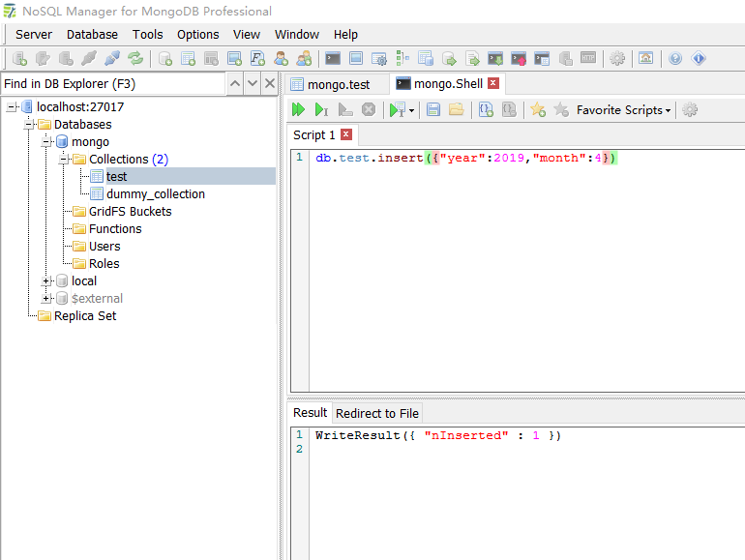745x560 pixels.
Task: Click the home window icon in main toolbar
Action: point(645,58)
